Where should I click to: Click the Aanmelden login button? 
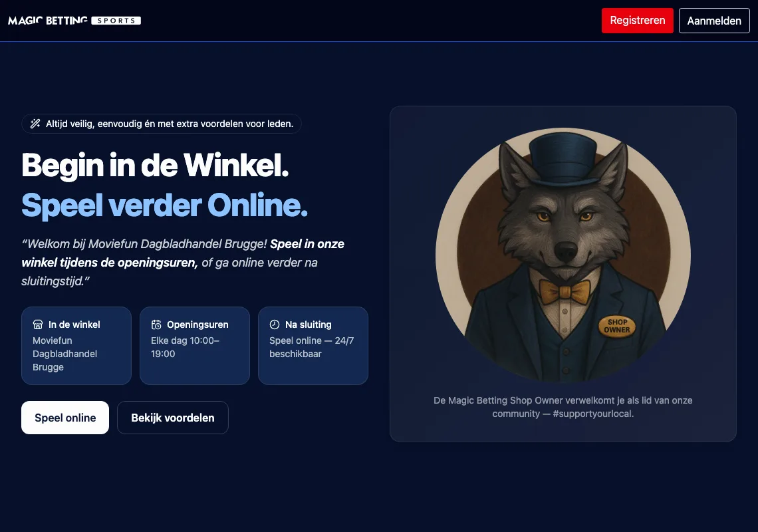pos(714,21)
